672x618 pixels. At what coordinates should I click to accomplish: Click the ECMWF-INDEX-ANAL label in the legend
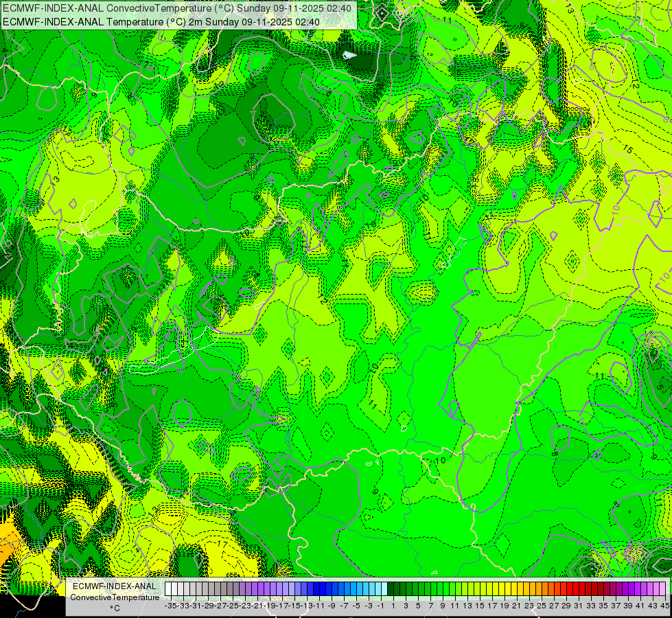click(x=115, y=586)
